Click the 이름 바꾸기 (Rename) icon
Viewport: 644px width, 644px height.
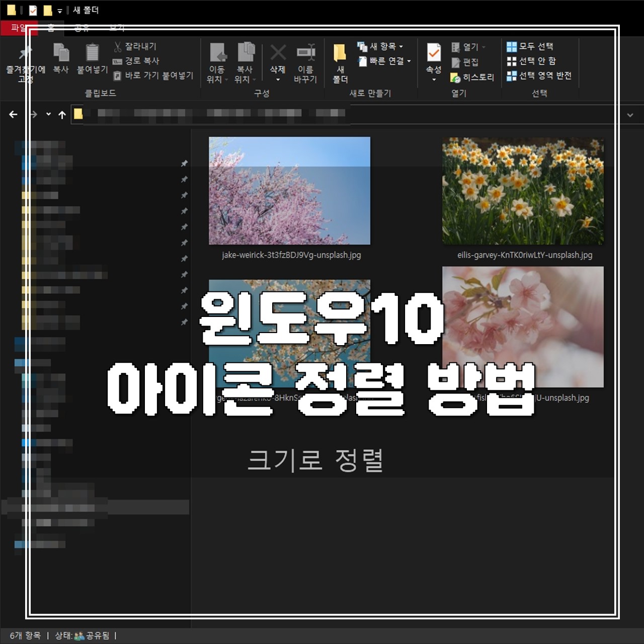click(x=306, y=52)
